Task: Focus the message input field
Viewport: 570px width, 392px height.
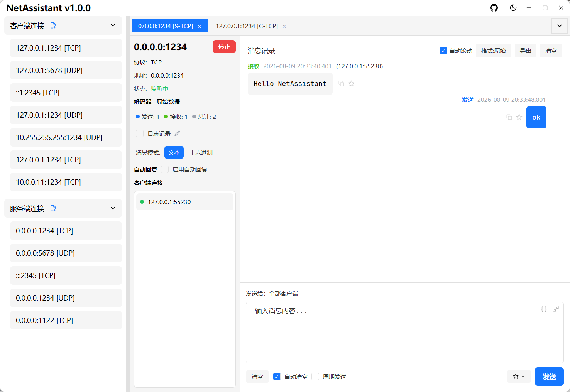Action: point(405,333)
